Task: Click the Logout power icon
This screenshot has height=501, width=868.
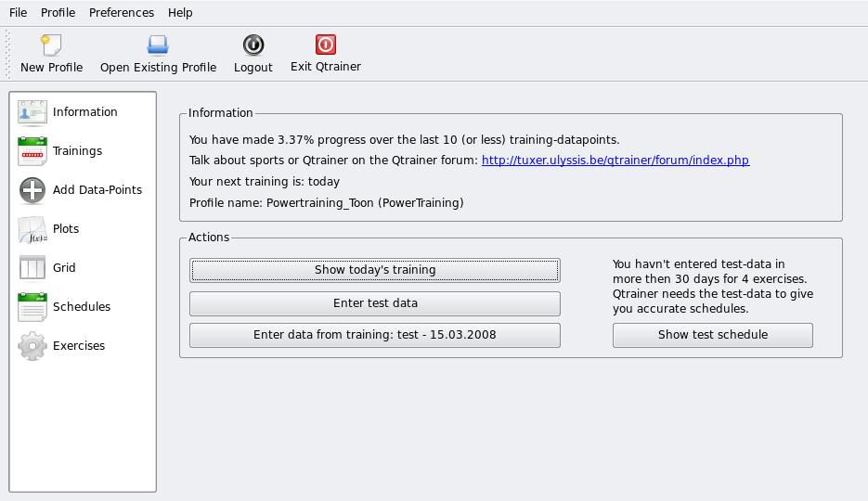Action: pos(253,45)
